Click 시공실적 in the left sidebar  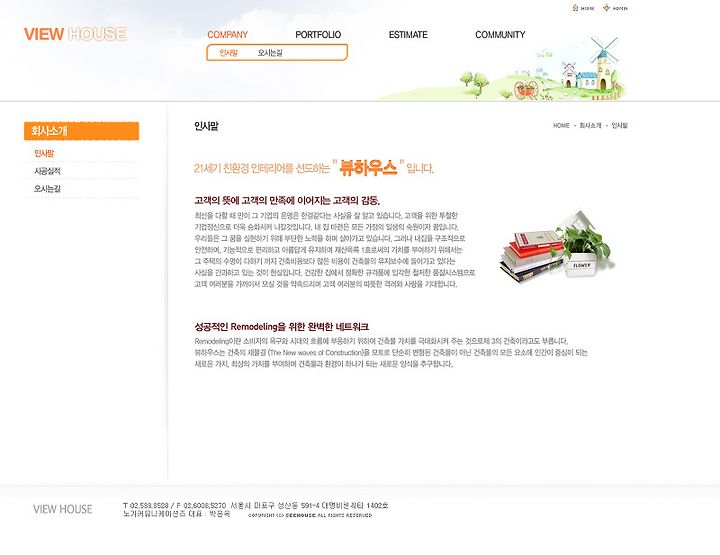pyautogui.click(x=47, y=171)
